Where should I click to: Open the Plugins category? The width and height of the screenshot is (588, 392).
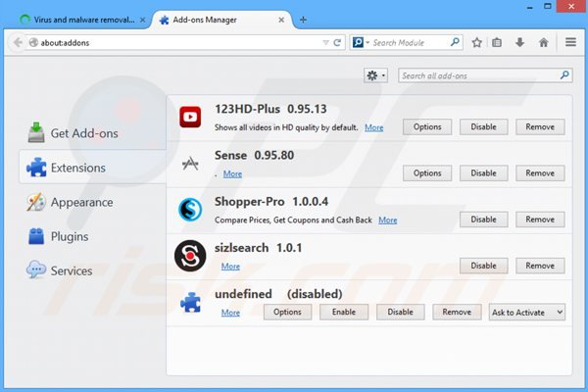[69, 236]
